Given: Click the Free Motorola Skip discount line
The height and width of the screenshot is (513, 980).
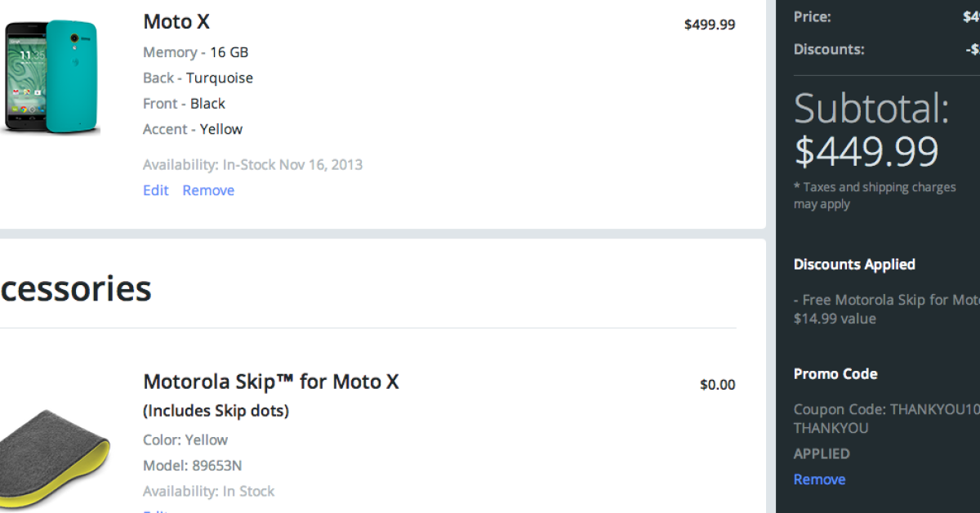Looking at the screenshot, I should (885, 300).
